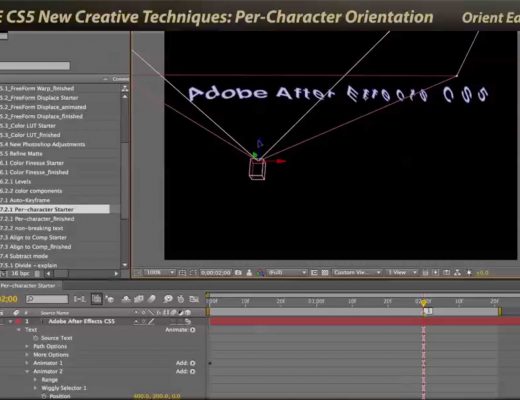Toggle Source Text stopwatch
The width and height of the screenshot is (520, 400).
36,338
